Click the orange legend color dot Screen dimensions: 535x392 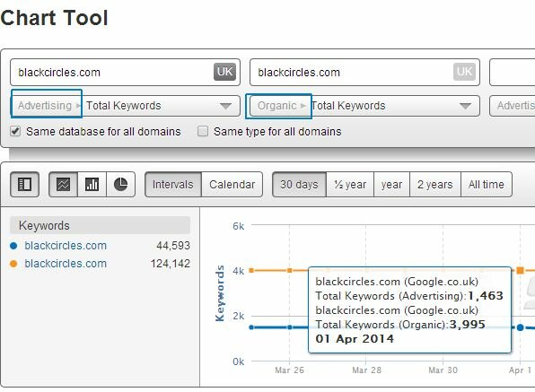tap(13, 264)
